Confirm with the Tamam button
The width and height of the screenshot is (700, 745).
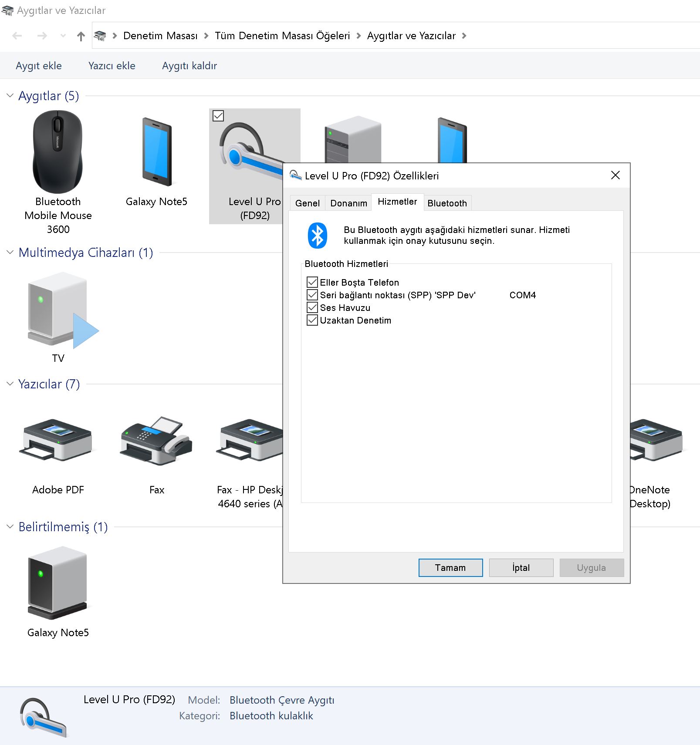(450, 568)
